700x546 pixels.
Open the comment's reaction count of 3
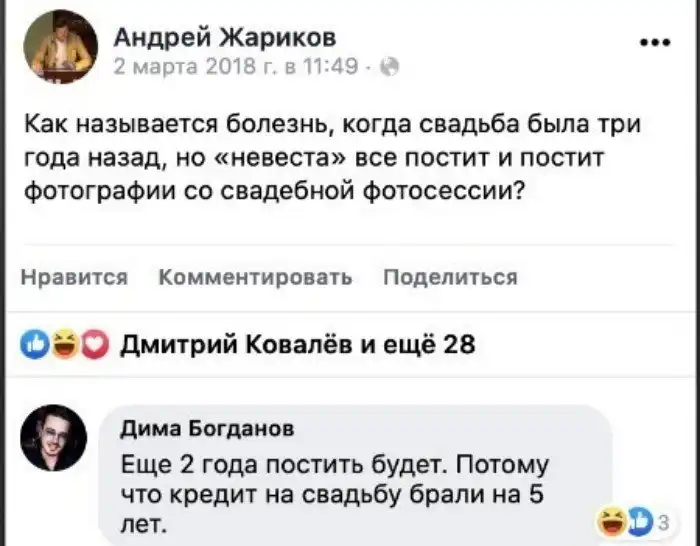click(x=664, y=519)
